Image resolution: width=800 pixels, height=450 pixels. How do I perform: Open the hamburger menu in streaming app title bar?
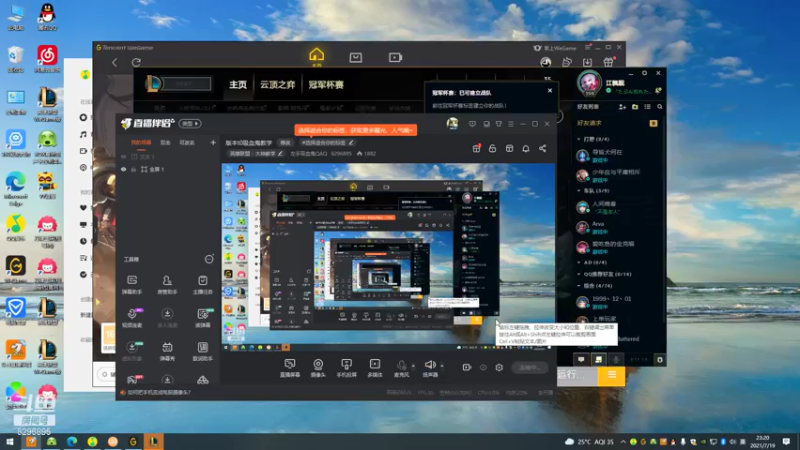coord(511,124)
